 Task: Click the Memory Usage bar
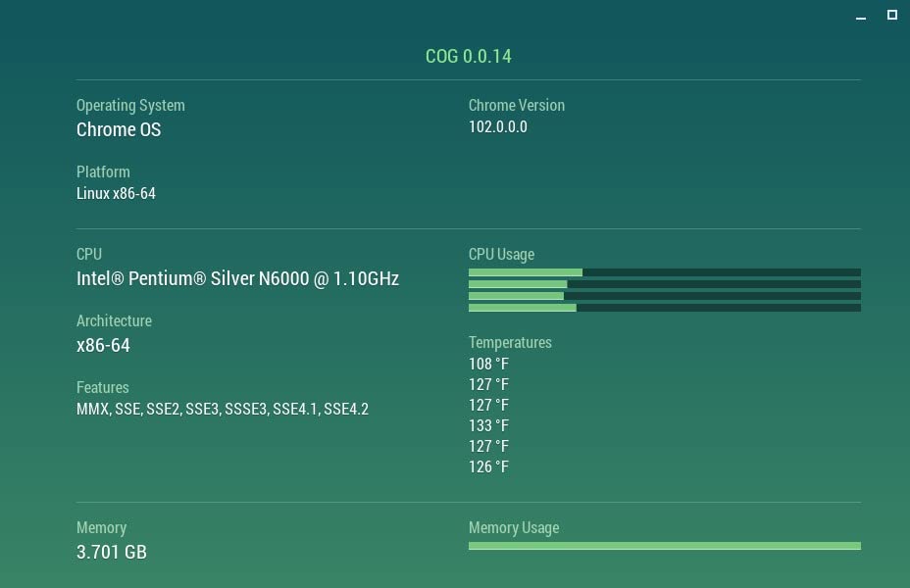pyautogui.click(x=665, y=546)
